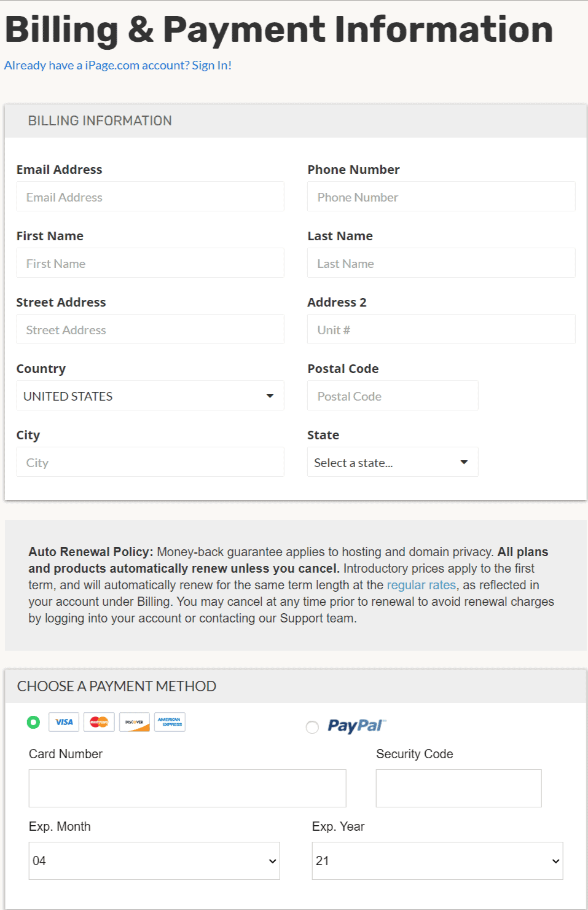Image resolution: width=588 pixels, height=910 pixels.
Task: Open the Country dropdown
Action: pyautogui.click(x=150, y=396)
